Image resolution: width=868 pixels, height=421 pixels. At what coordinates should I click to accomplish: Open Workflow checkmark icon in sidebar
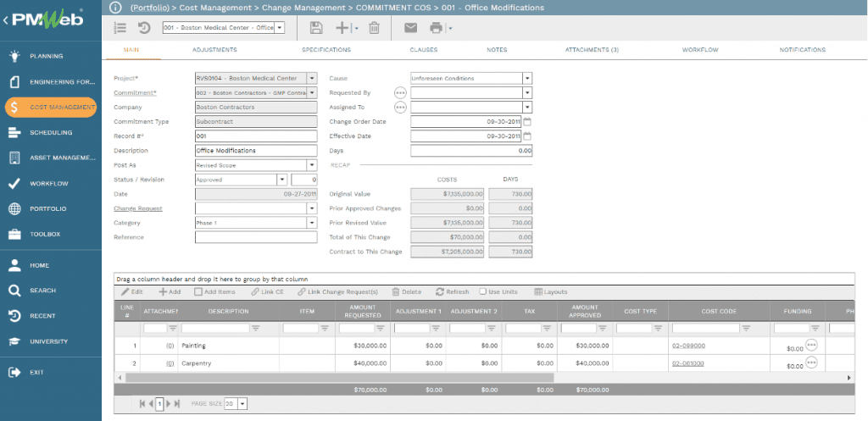14,184
